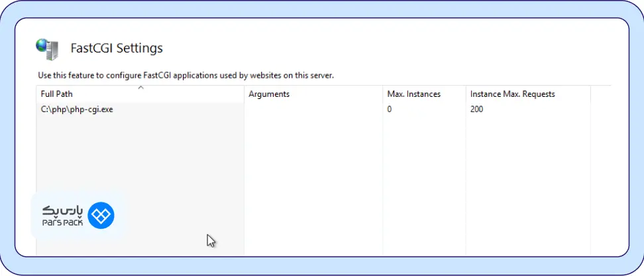Sort by the Max. Instances column header
644x276 pixels.
click(413, 94)
